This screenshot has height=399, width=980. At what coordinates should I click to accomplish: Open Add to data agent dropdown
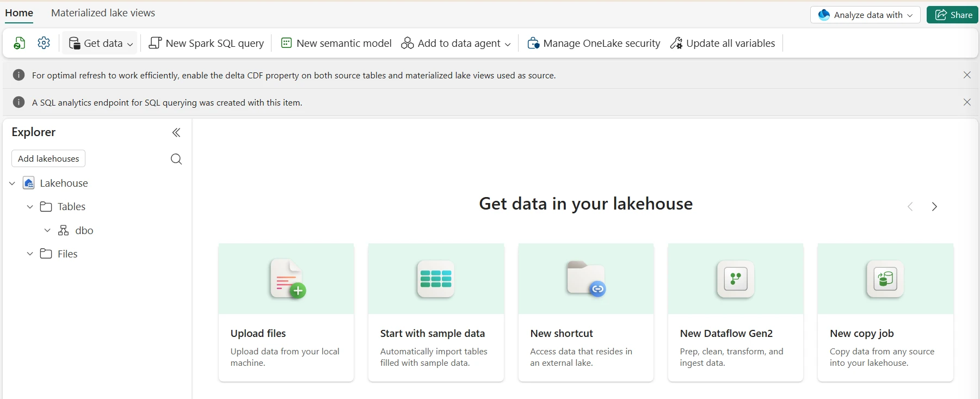[x=456, y=43]
